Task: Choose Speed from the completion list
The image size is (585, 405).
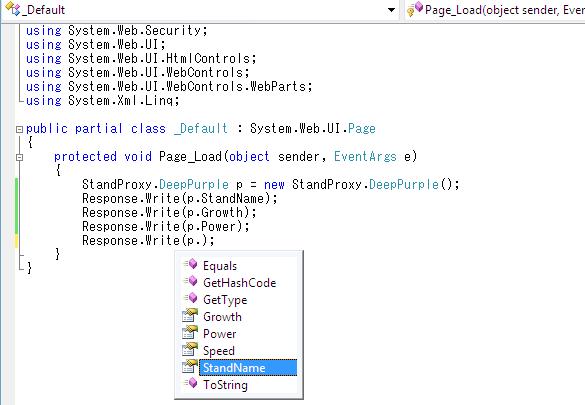Action: coord(219,351)
